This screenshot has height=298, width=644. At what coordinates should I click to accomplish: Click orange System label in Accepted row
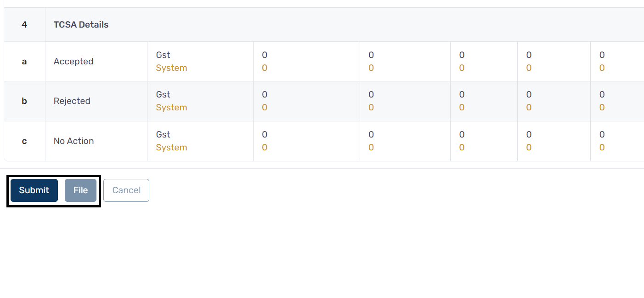171,68
